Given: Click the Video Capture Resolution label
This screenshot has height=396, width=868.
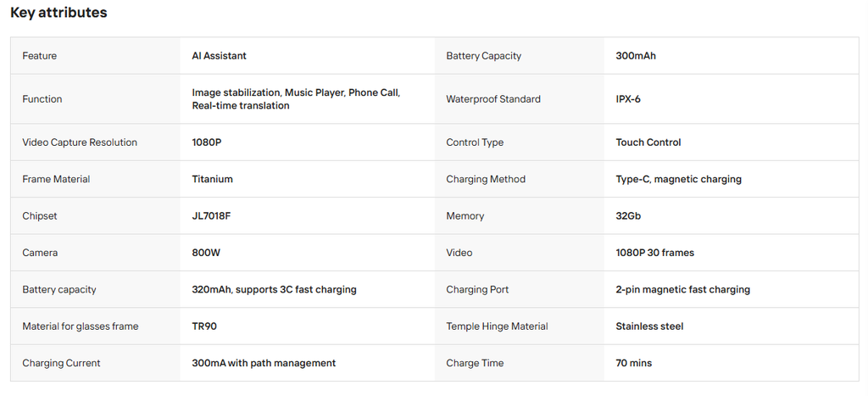Looking at the screenshot, I should point(80,142).
